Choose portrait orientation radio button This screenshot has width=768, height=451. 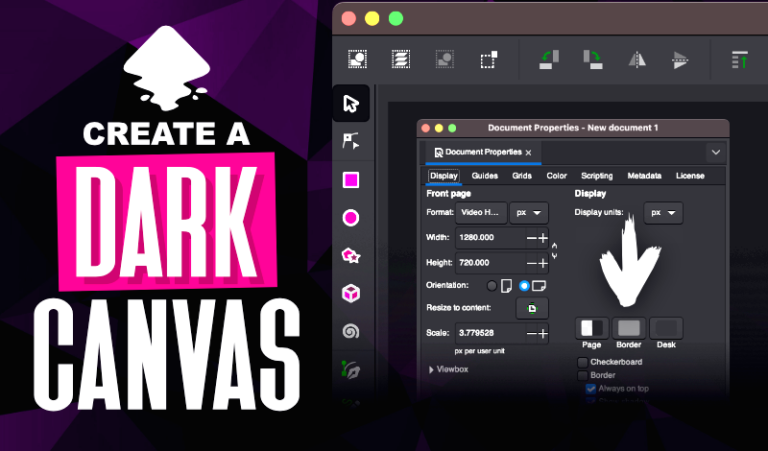point(491,285)
